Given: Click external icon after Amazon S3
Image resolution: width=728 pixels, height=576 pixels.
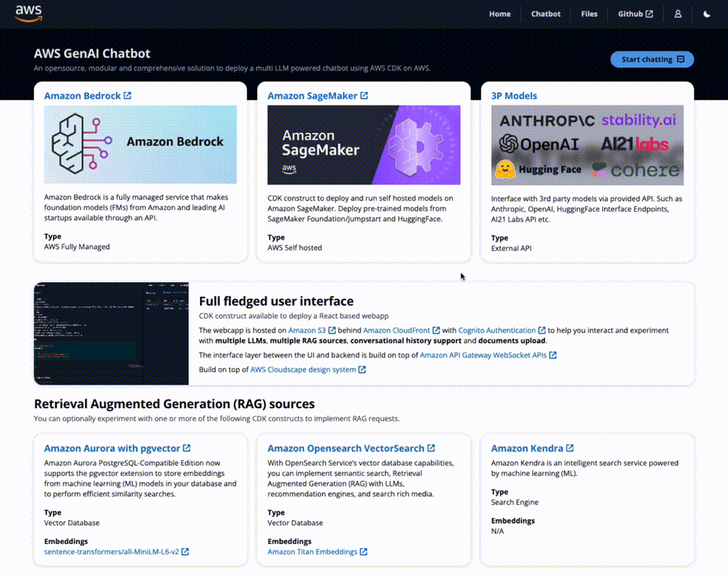Looking at the screenshot, I should 332,330.
